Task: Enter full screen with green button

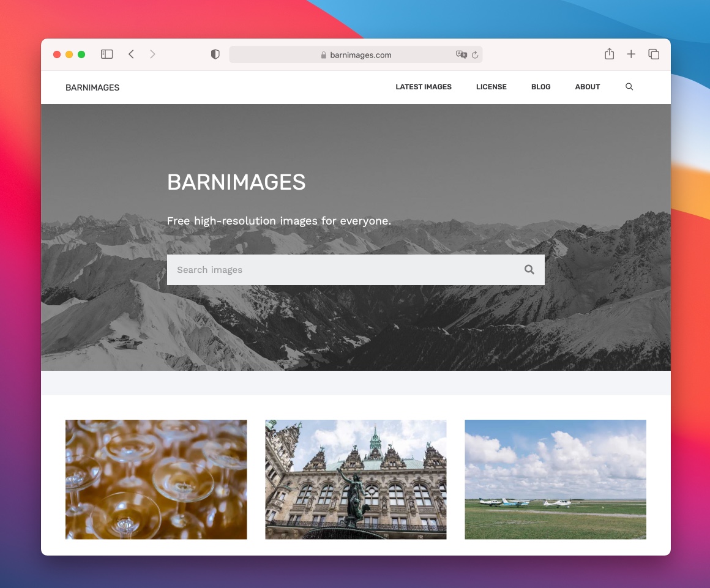Action: click(81, 54)
